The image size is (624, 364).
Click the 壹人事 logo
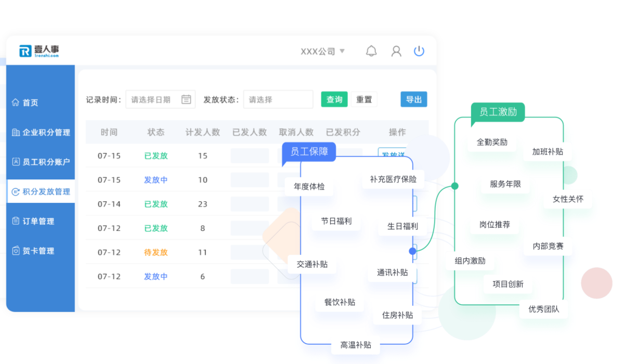tap(40, 50)
